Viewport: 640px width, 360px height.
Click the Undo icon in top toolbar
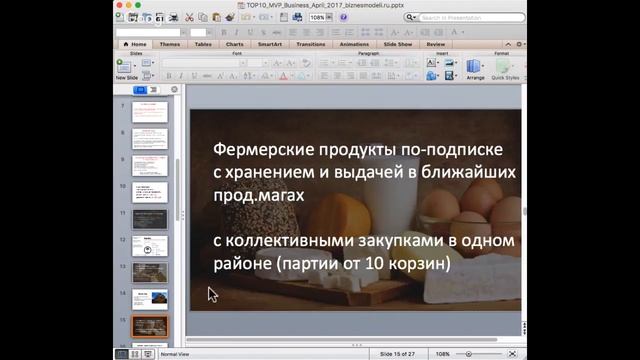(x=247, y=17)
